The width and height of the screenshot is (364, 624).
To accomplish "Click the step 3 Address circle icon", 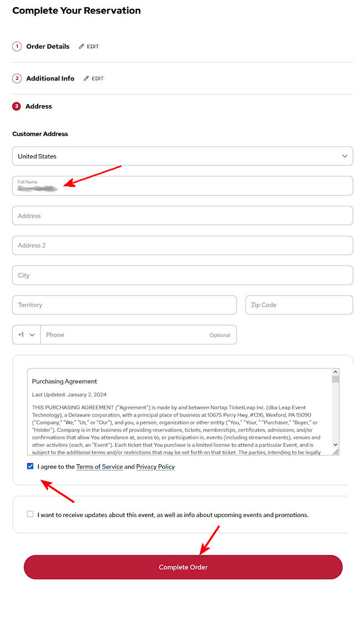I will pyautogui.click(x=17, y=106).
